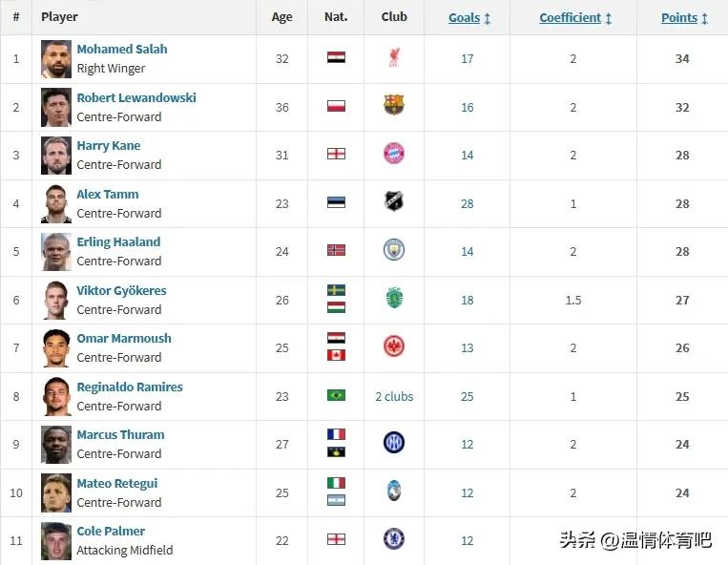Image resolution: width=728 pixels, height=565 pixels.
Task: Click the Eintracht Frankfurt crest icon
Action: (394, 346)
